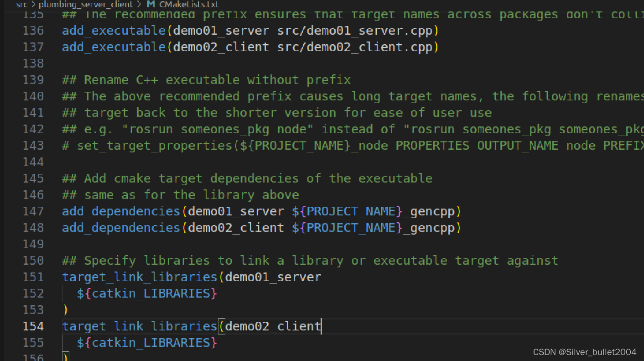Click line number 137 in the gutter
Image resolution: width=644 pixels, height=361 pixels.
coord(33,47)
